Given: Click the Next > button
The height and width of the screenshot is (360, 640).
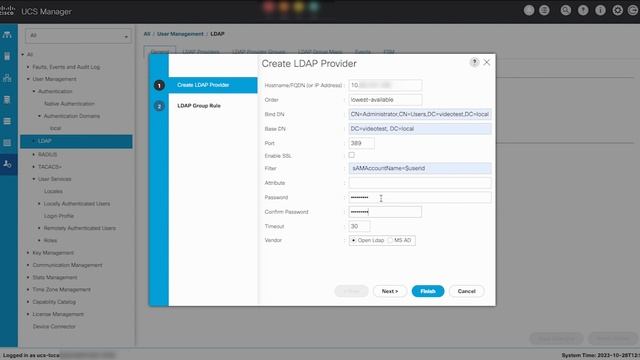Looking at the screenshot, I should tap(389, 291).
